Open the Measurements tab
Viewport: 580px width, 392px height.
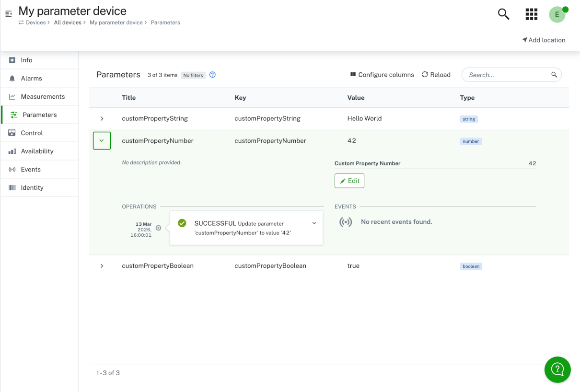pyautogui.click(x=42, y=97)
